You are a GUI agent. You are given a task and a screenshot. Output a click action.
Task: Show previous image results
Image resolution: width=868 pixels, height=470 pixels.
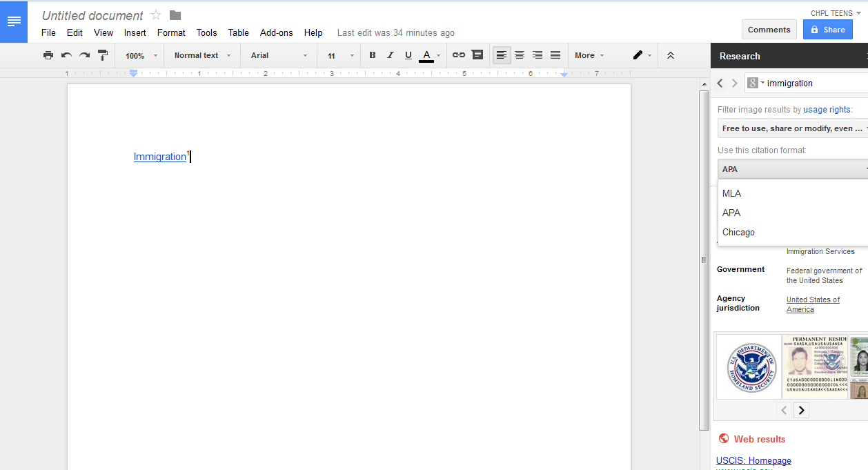click(784, 411)
